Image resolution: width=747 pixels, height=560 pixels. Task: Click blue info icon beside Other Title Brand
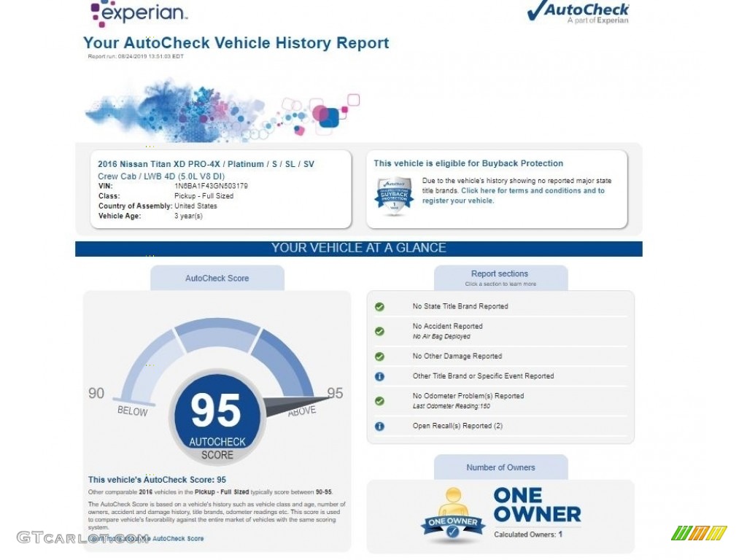point(379,376)
